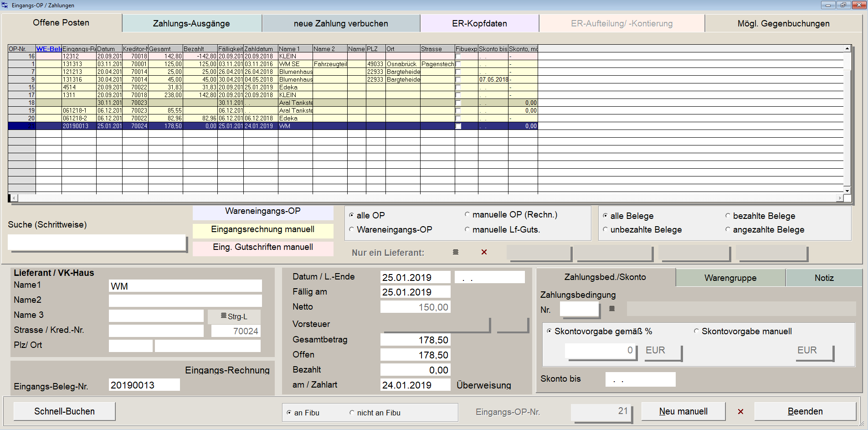Toggle Fibuexp checkbox in WM SE row
Viewport: 868px width, 430px height.
click(x=458, y=64)
